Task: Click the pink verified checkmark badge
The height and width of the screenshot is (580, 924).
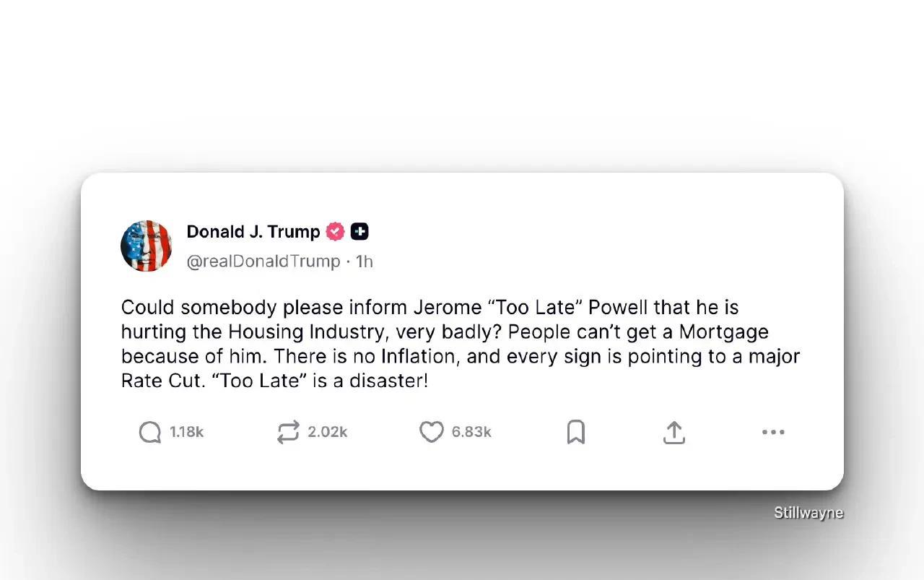Action: [336, 232]
